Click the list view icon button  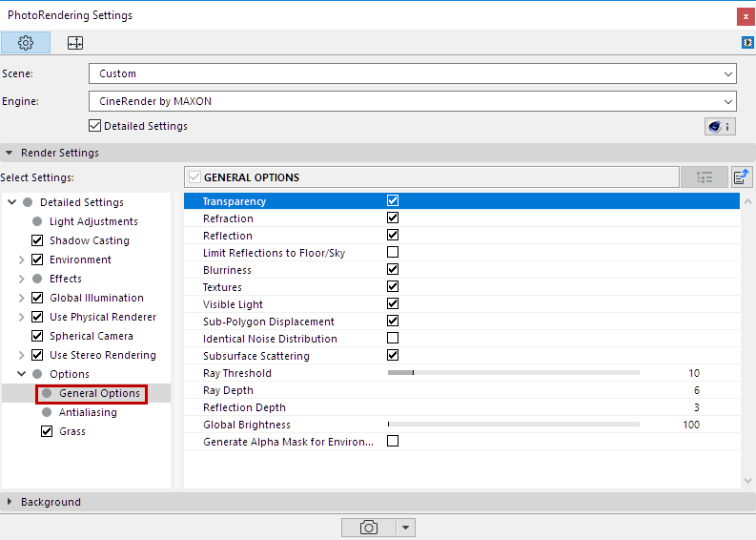click(x=705, y=177)
